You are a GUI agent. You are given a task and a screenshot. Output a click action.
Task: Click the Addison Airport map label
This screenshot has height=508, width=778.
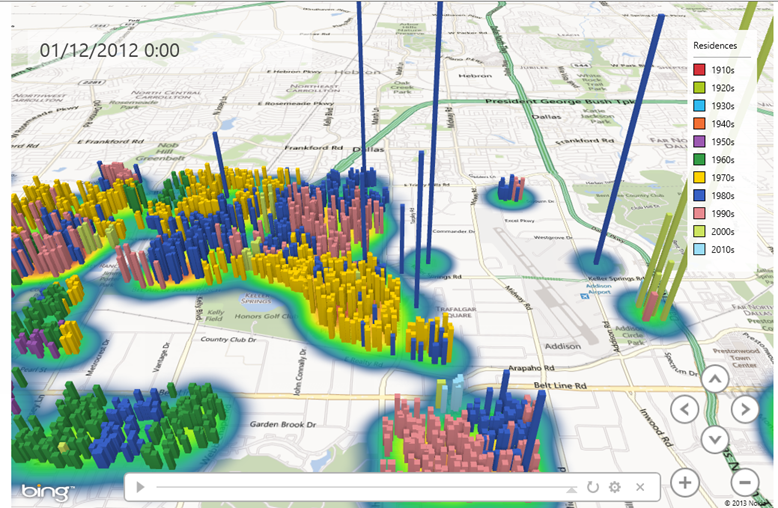599,289
